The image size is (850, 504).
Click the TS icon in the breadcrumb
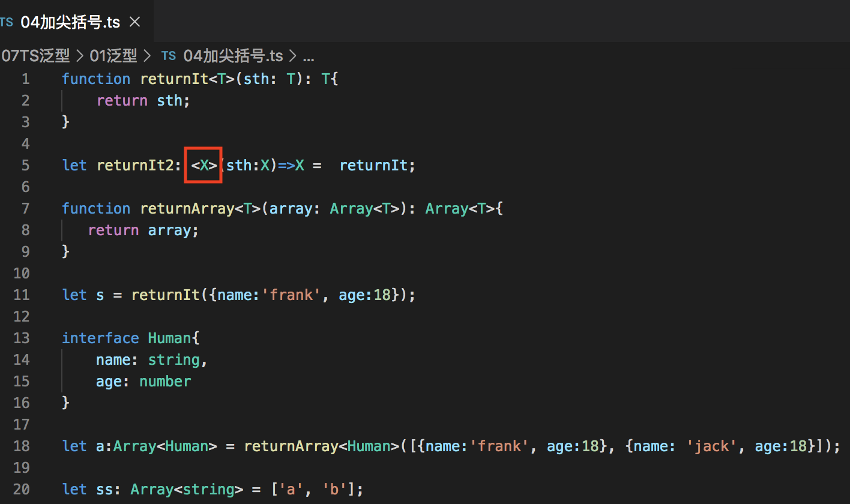(x=169, y=56)
